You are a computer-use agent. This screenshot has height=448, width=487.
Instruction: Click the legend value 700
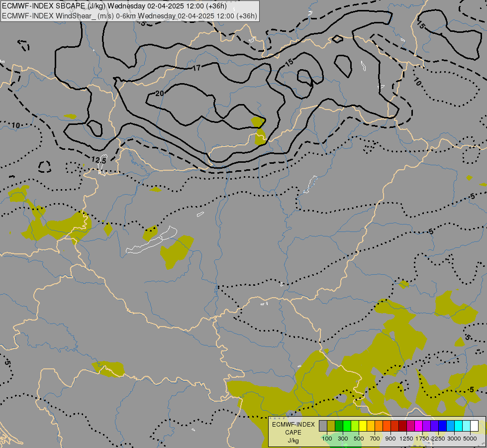375,439
